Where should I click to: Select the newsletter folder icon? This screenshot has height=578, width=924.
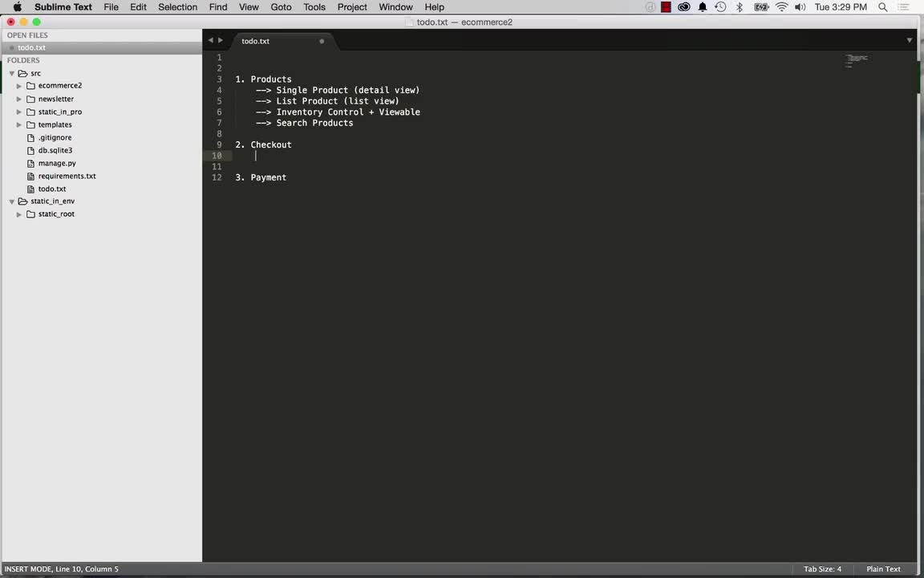tap(31, 99)
